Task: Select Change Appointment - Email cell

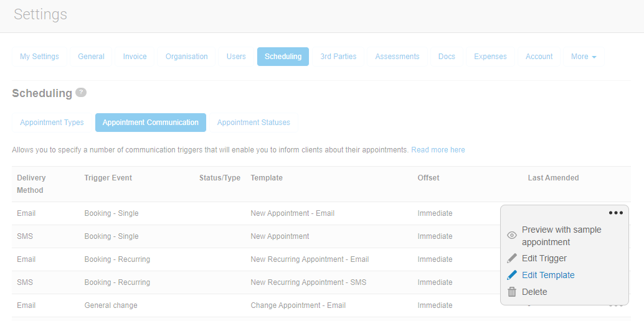Action: (x=298, y=305)
